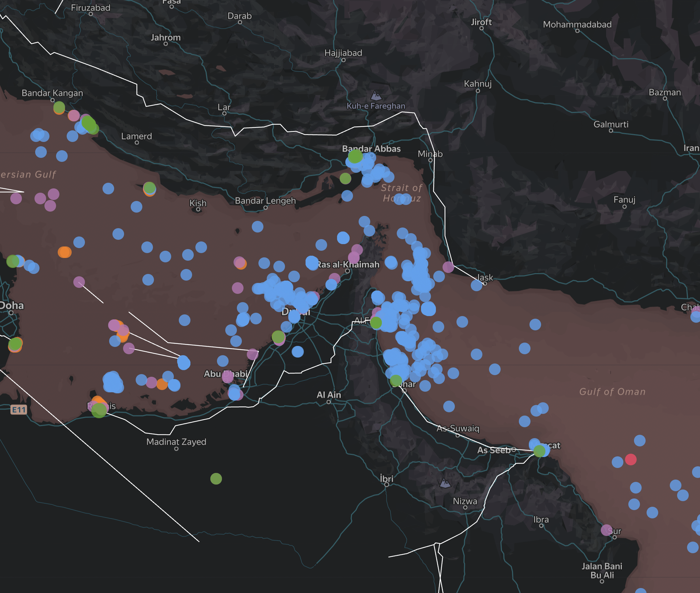Select the Kish island label

(198, 203)
